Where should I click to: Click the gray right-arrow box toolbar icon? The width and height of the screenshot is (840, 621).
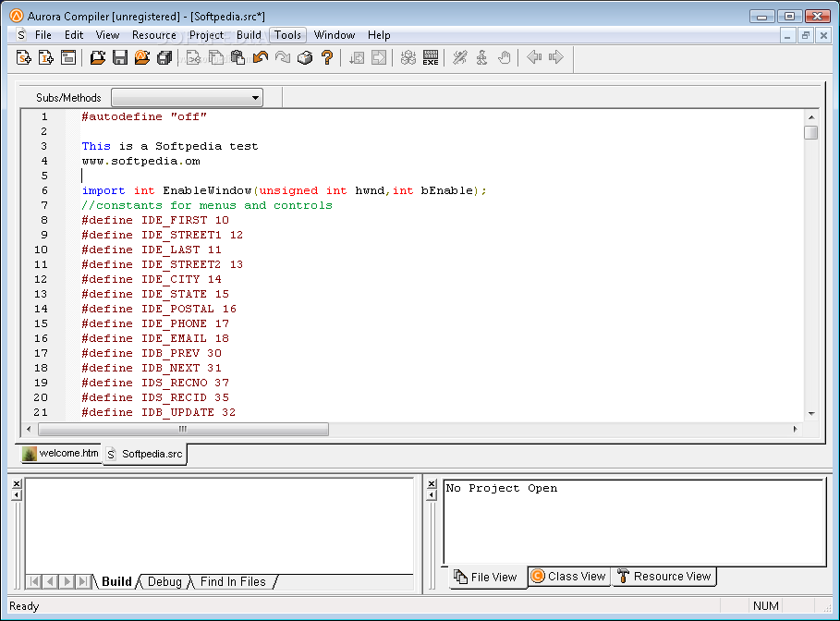[379, 57]
